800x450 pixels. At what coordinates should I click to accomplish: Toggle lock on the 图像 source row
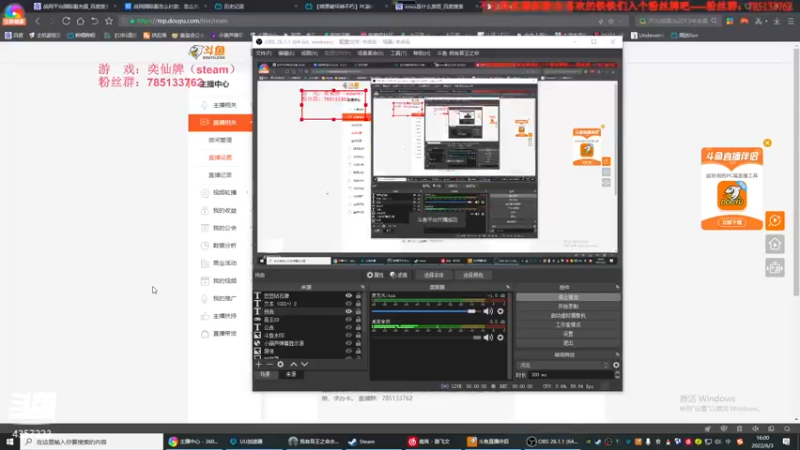358,351
